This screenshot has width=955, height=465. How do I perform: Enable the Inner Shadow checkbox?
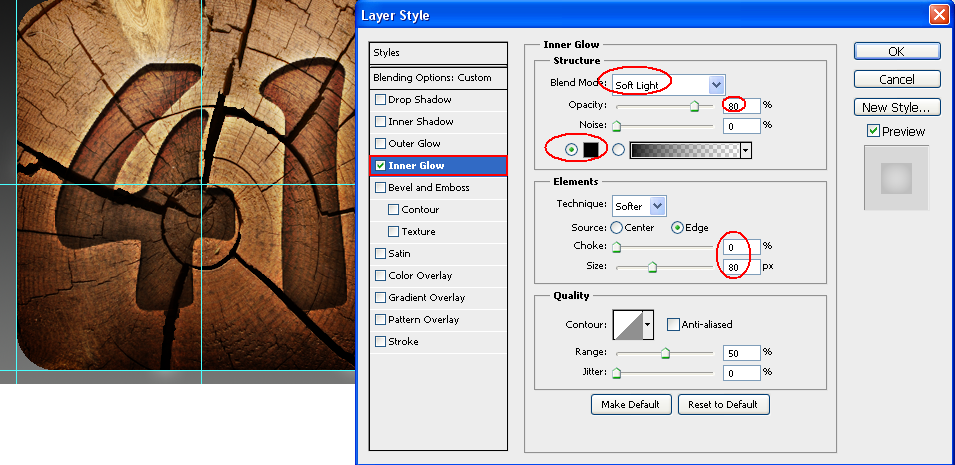click(380, 121)
